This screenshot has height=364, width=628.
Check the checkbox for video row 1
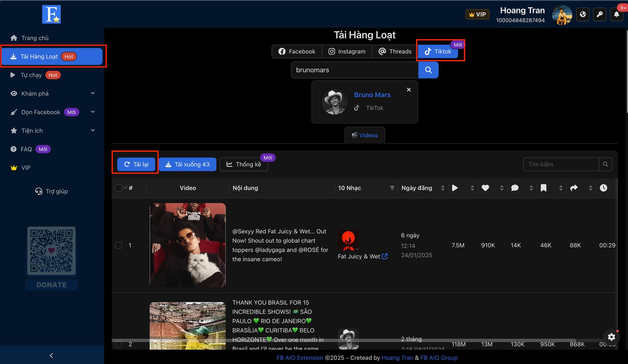118,245
